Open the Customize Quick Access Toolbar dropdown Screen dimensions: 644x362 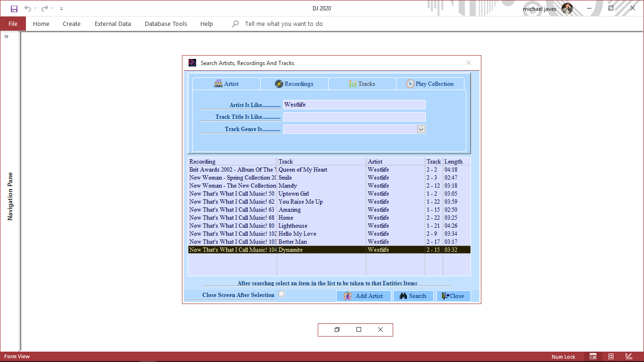click(x=61, y=8)
